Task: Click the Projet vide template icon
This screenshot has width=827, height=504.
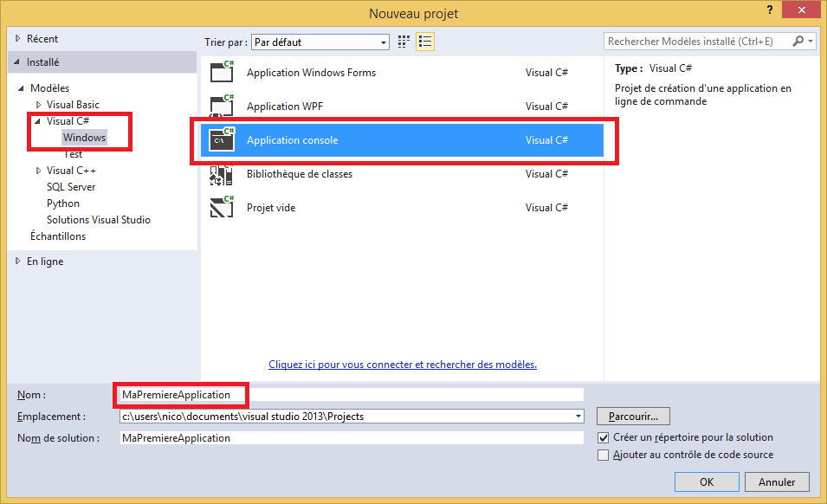Action: 222,207
